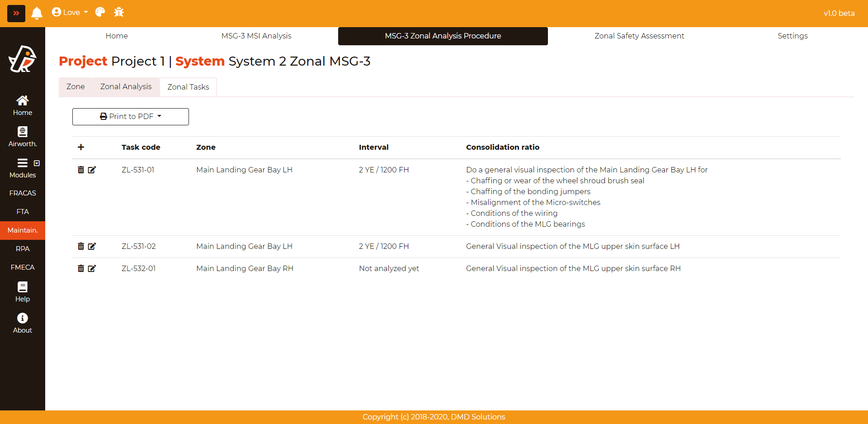Toggle the sidebar collapse arrows button
The image size is (868, 424).
click(16, 13)
